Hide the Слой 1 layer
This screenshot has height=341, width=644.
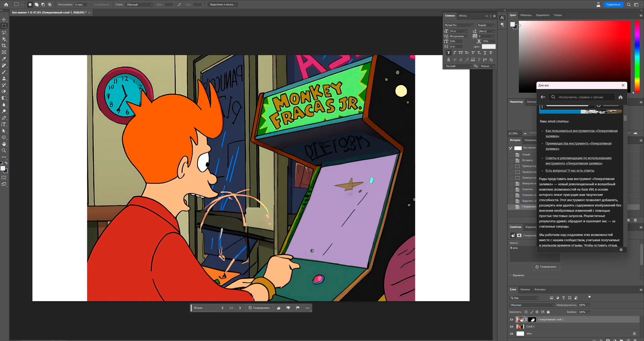point(512,327)
